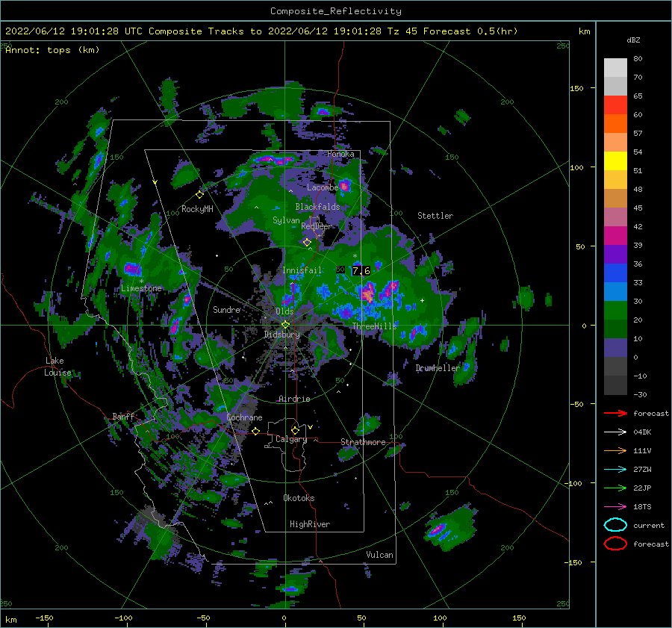
Task: Click the -100 tick on bottom axis
Action: [x=123, y=618]
